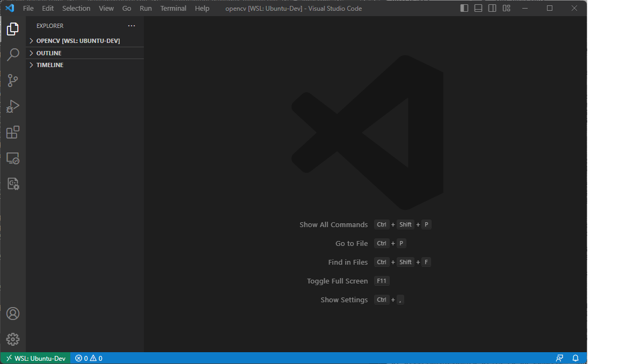Open the Manage gear icon
This screenshot has height=364, width=620.
click(13, 339)
